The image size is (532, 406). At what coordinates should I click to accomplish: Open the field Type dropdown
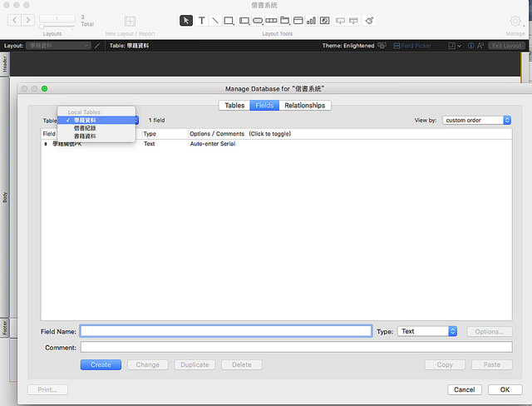[427, 331]
